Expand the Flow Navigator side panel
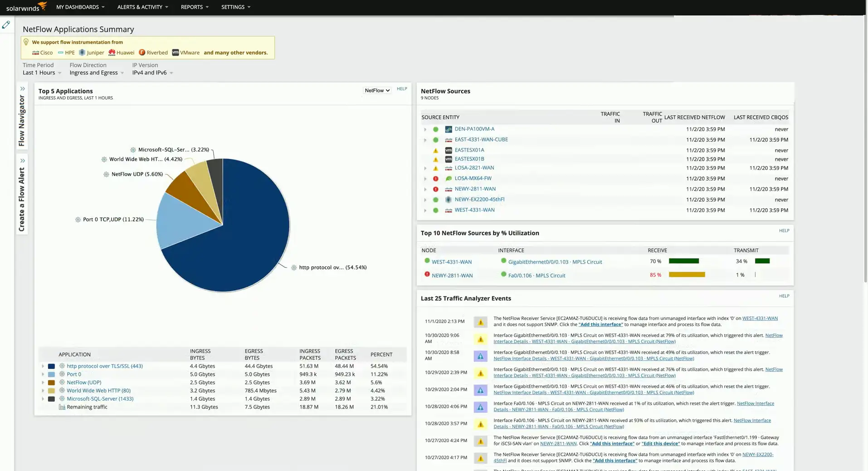 22,89
